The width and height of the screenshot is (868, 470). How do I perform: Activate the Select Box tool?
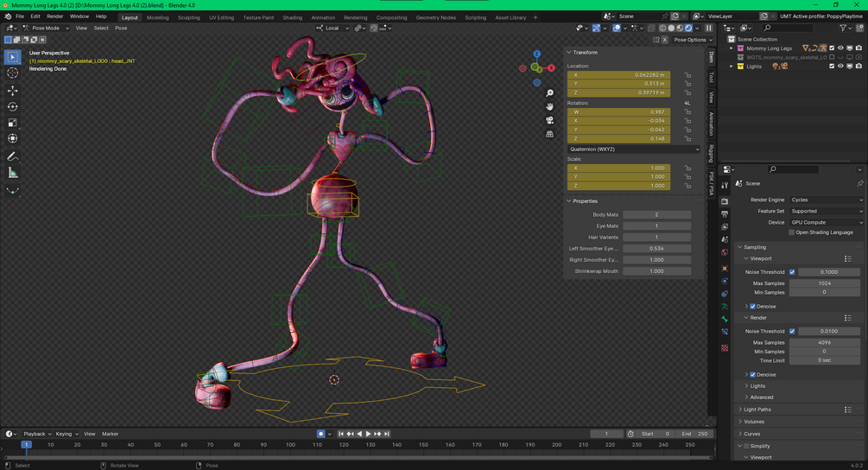pyautogui.click(x=13, y=57)
